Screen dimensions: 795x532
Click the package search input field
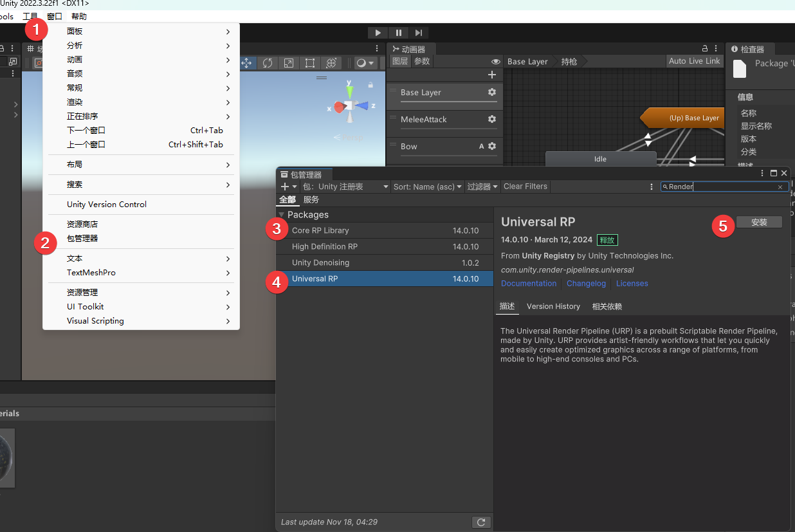720,187
